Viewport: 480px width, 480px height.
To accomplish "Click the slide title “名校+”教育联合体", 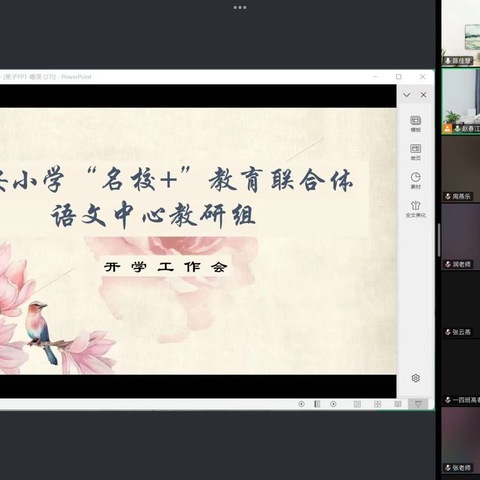I will 219,180.
